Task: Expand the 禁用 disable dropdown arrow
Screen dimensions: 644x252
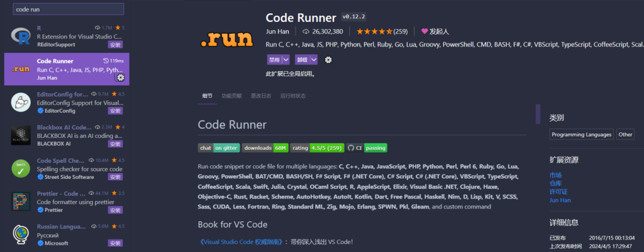Action: (x=286, y=60)
